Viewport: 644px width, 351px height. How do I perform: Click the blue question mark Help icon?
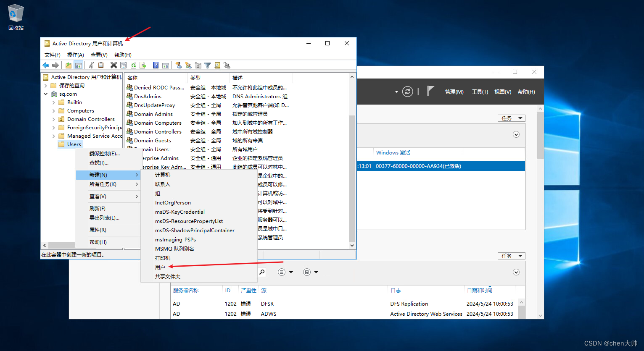tap(156, 65)
